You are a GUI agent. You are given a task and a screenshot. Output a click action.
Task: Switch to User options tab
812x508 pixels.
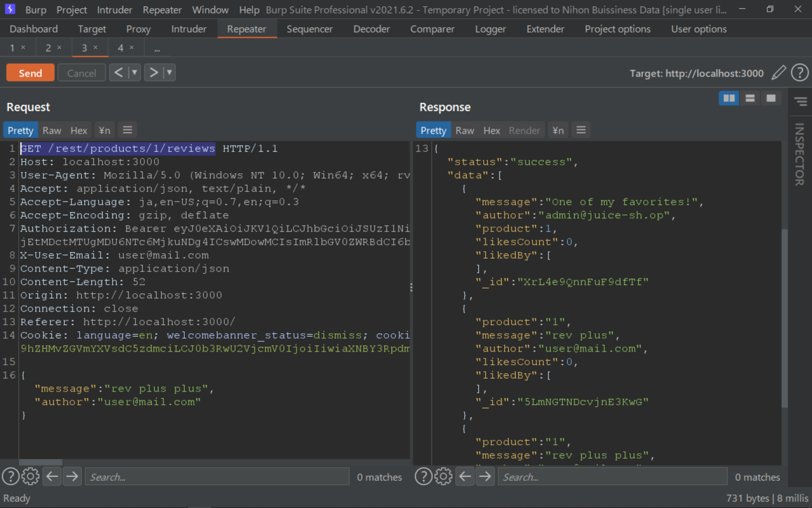pos(699,29)
